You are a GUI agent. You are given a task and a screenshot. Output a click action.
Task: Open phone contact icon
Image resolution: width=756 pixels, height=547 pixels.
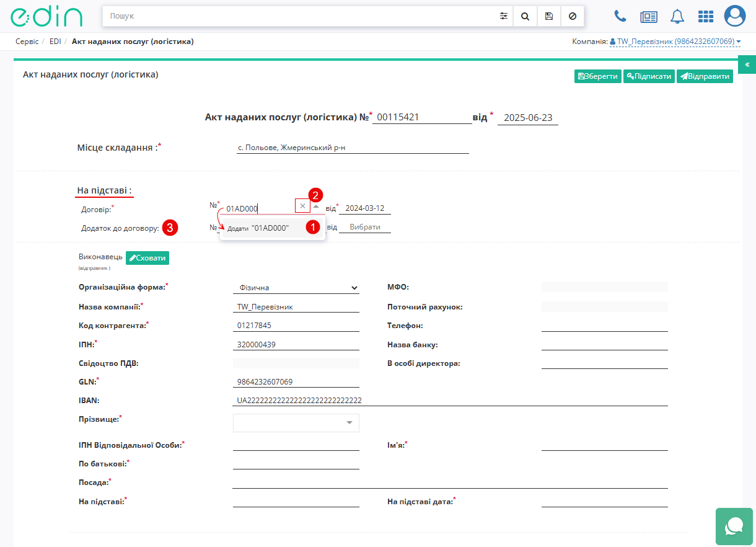(x=620, y=16)
